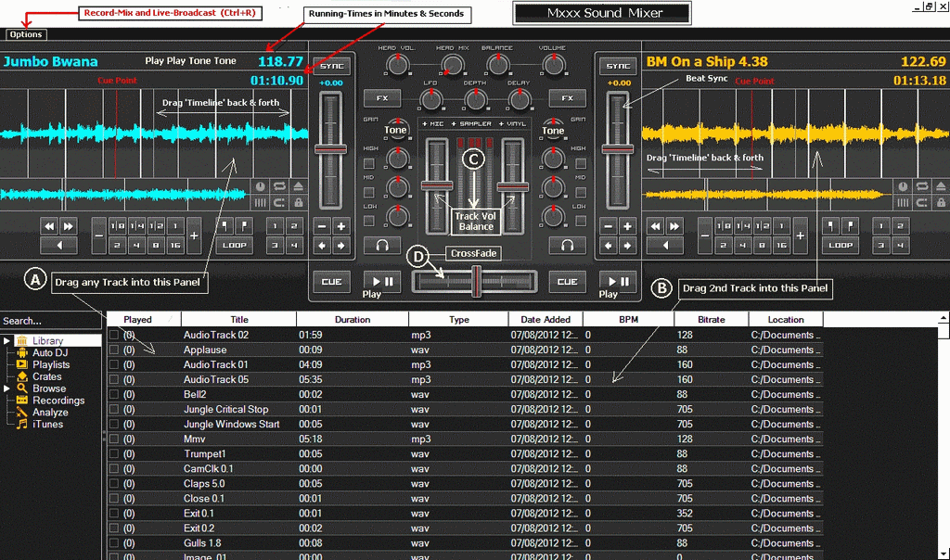The height and width of the screenshot is (560, 950).
Task: Click right channel volume fader handle
Action: coord(513,185)
